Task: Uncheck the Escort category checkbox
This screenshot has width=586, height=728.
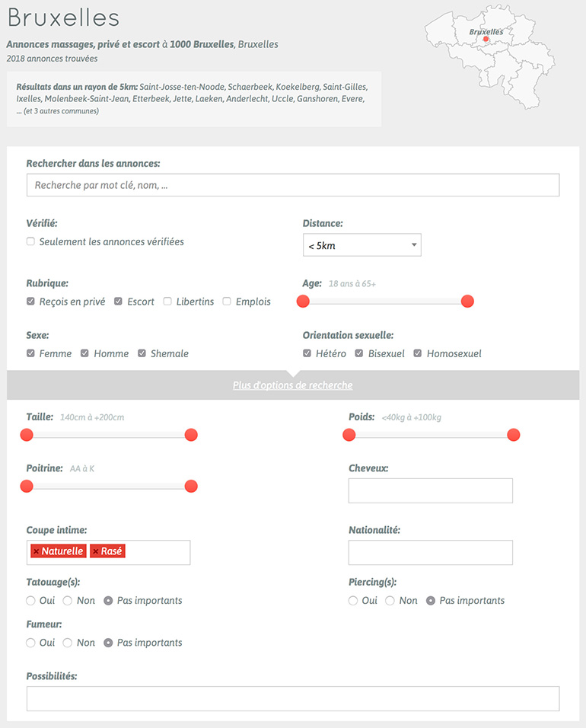Action: [x=119, y=302]
